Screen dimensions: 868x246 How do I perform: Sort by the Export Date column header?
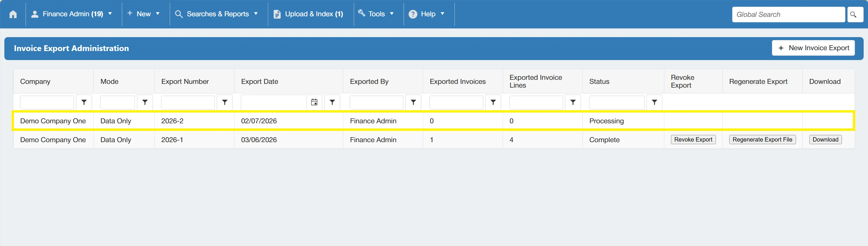point(259,82)
